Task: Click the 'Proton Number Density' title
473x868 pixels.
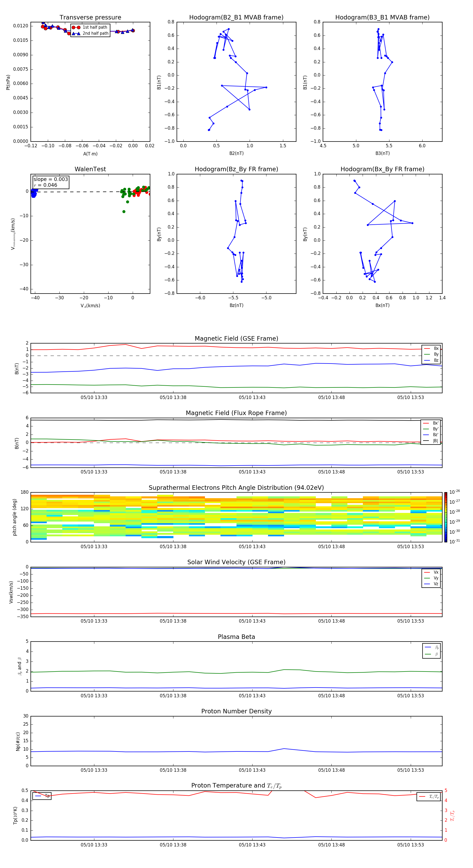Action: point(236,711)
